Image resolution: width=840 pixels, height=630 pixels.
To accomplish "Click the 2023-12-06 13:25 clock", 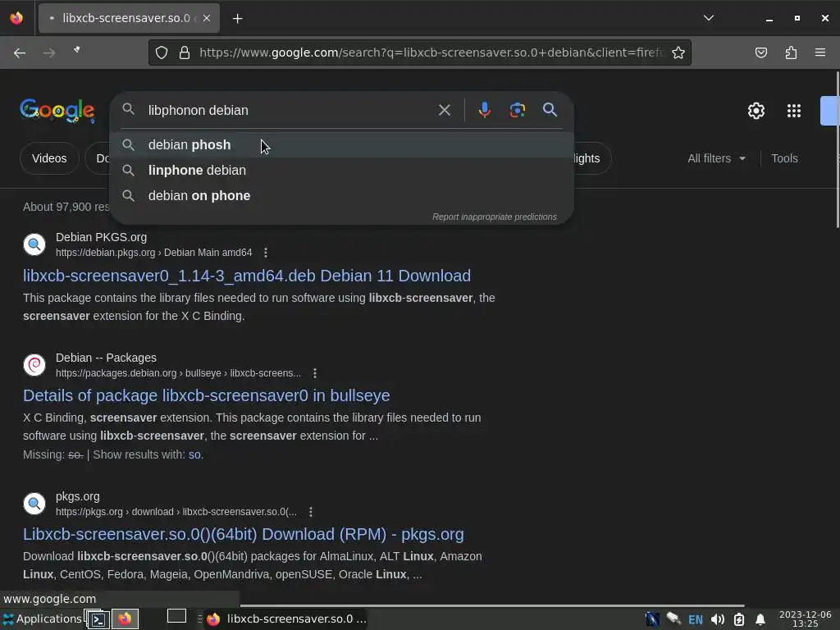I will [x=806, y=619].
